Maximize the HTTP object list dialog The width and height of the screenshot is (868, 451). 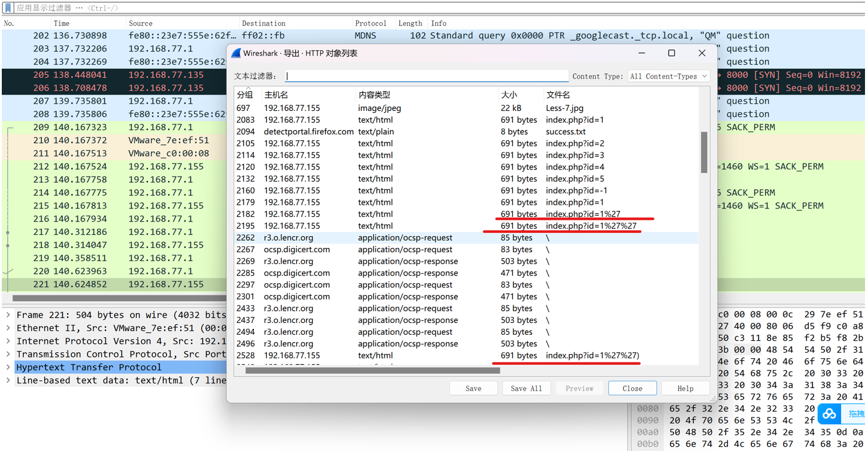[672, 53]
